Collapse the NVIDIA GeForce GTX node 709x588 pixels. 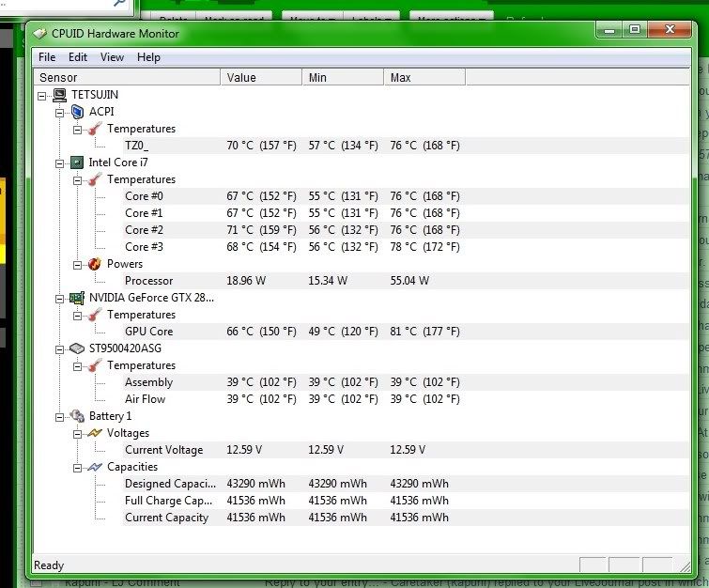[x=60, y=299]
